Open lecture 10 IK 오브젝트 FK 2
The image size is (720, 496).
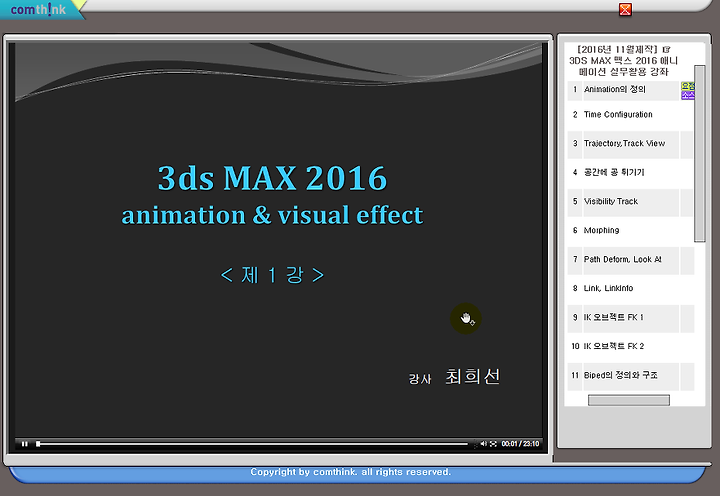click(x=613, y=346)
